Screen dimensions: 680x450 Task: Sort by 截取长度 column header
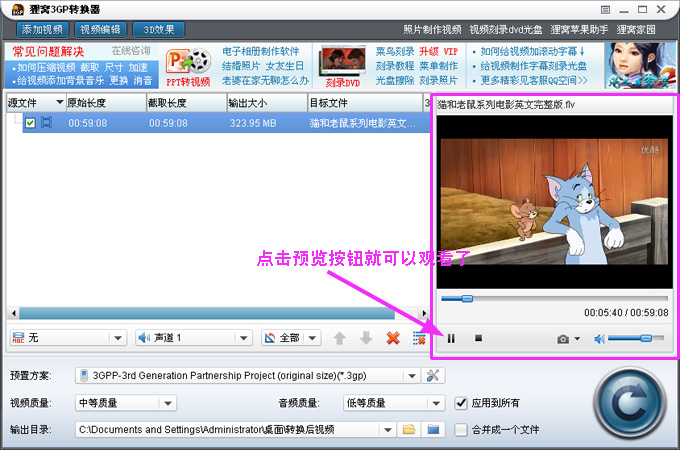coord(186,103)
